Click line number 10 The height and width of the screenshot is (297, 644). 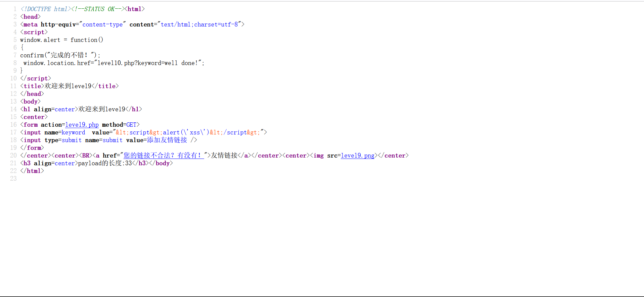coord(13,78)
